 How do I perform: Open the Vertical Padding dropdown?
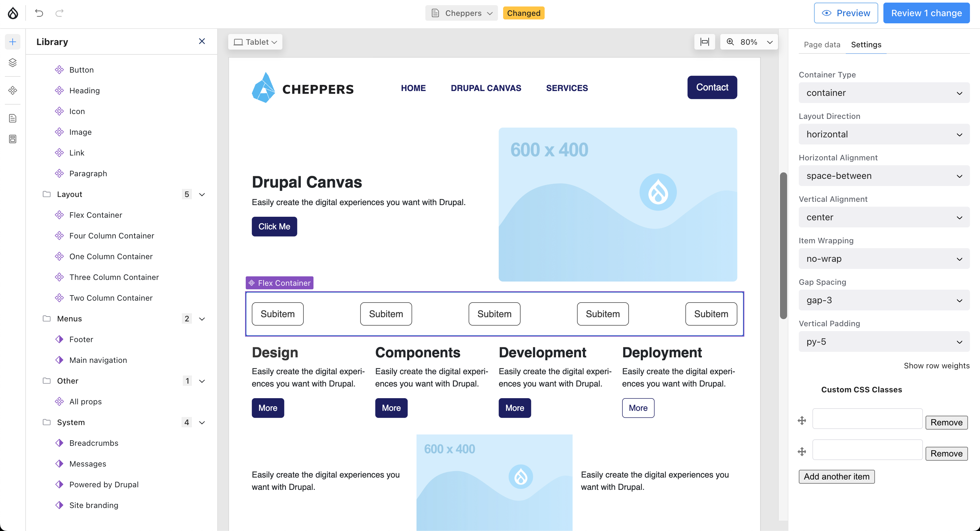click(884, 342)
